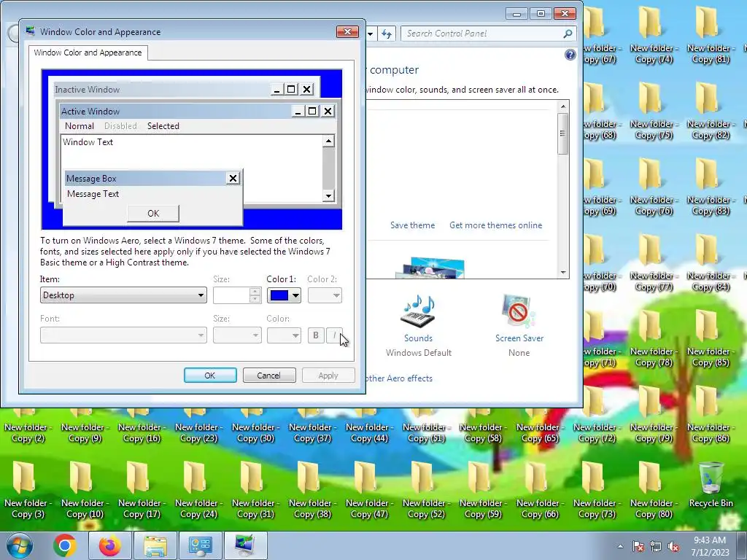This screenshot has width=747, height=560.
Task: Click Cancel in the appearance dialog
Action: coord(268,376)
